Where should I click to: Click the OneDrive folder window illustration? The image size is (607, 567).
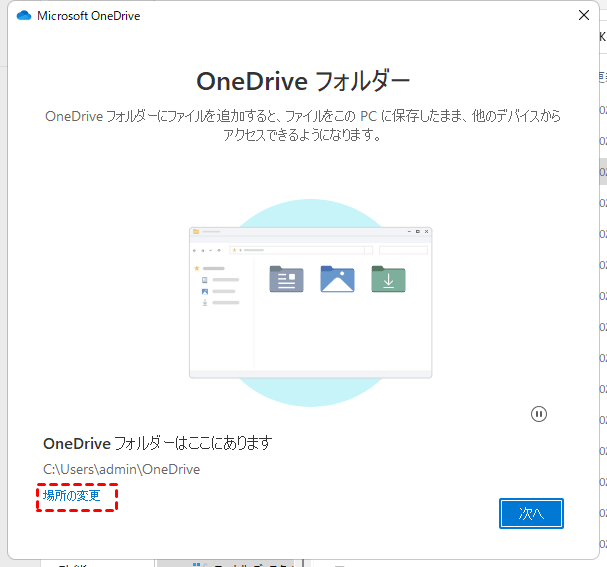[x=310, y=303]
